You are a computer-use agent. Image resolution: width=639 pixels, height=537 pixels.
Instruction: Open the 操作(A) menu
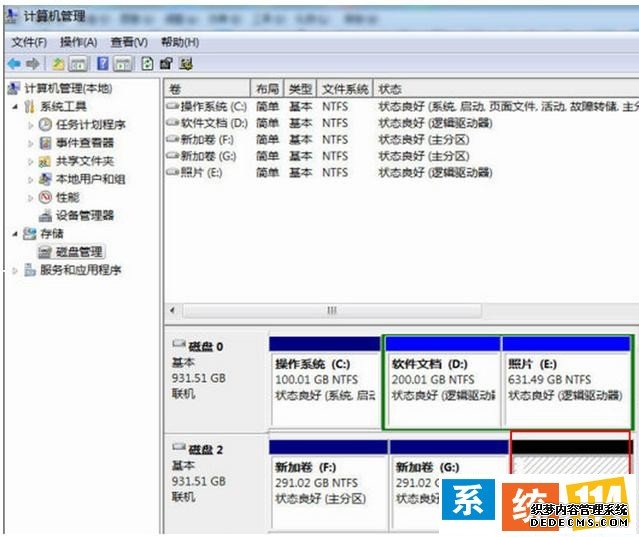(78, 42)
